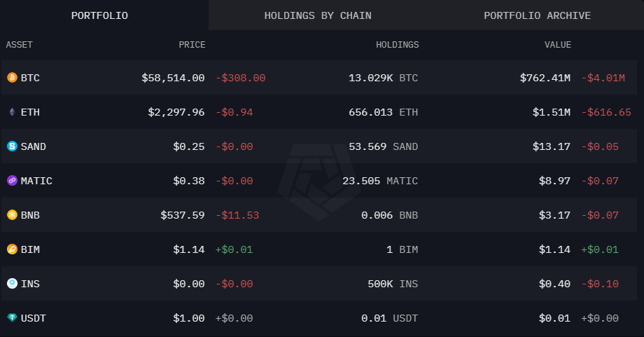Open the Holdings By Chain tab
Viewport: 644px width, 337px height.
[318, 15]
